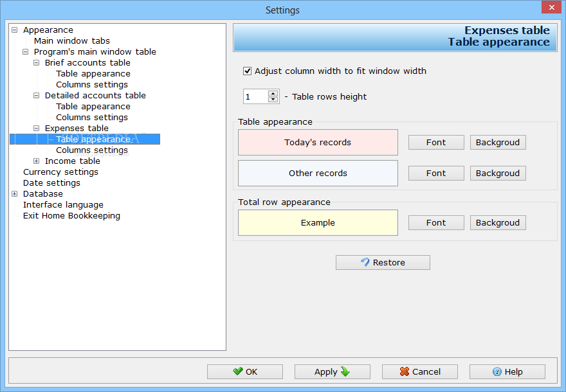
Task: Click the Other records color sample
Action: (x=318, y=173)
